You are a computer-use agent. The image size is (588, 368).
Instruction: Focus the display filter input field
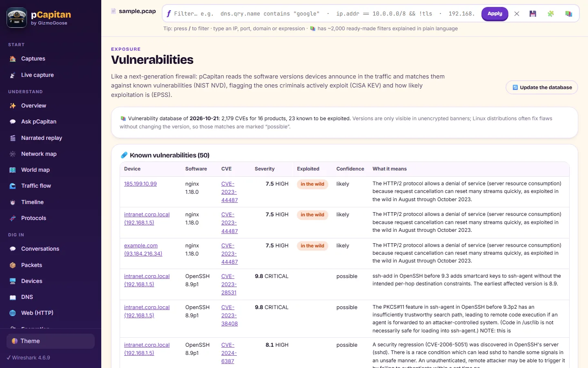point(325,14)
